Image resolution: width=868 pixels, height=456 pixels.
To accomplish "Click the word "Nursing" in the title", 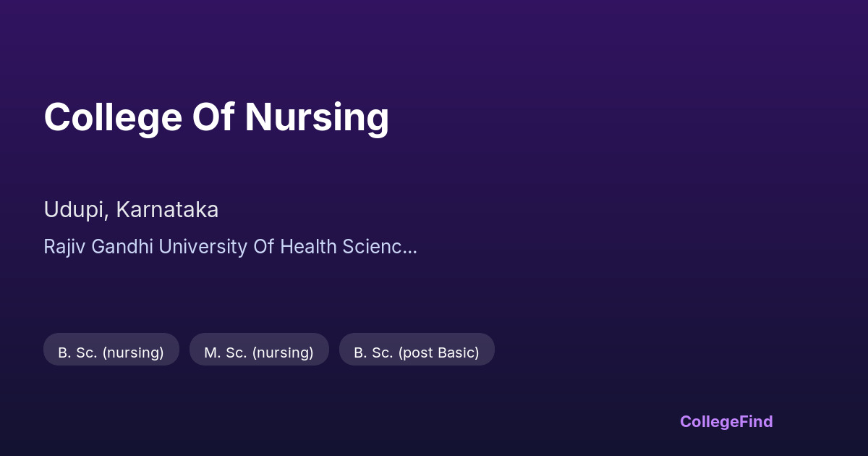I will tap(317, 117).
